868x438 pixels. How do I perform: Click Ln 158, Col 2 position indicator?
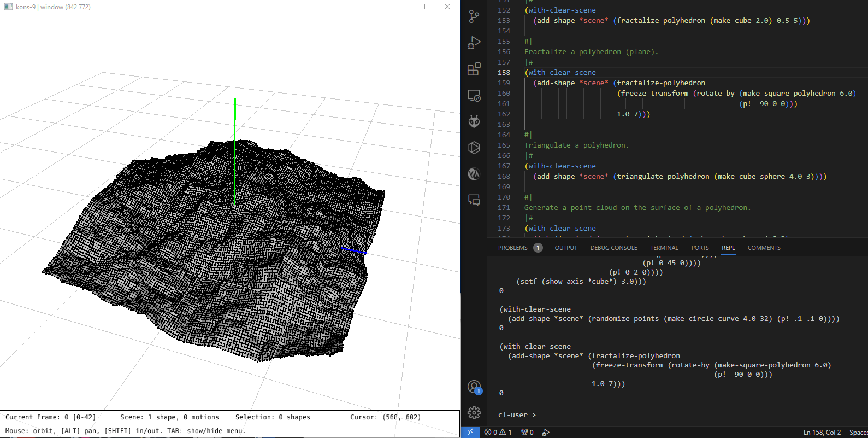pyautogui.click(x=822, y=432)
